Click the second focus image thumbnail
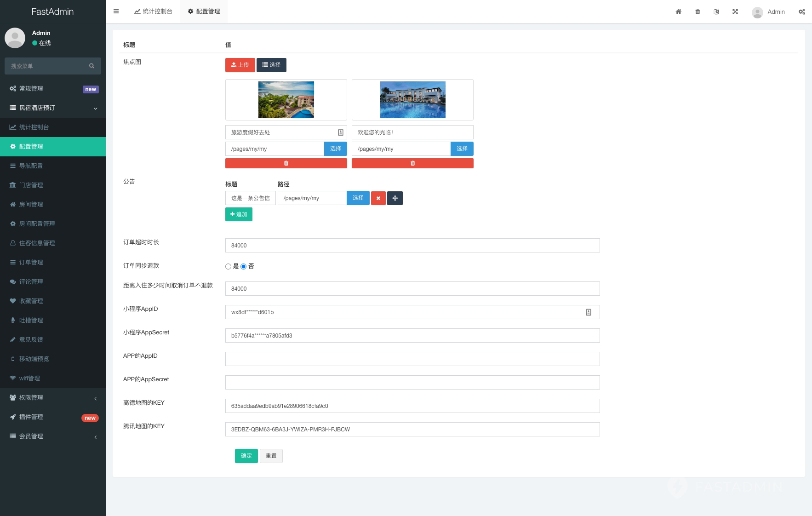 pyautogui.click(x=412, y=100)
